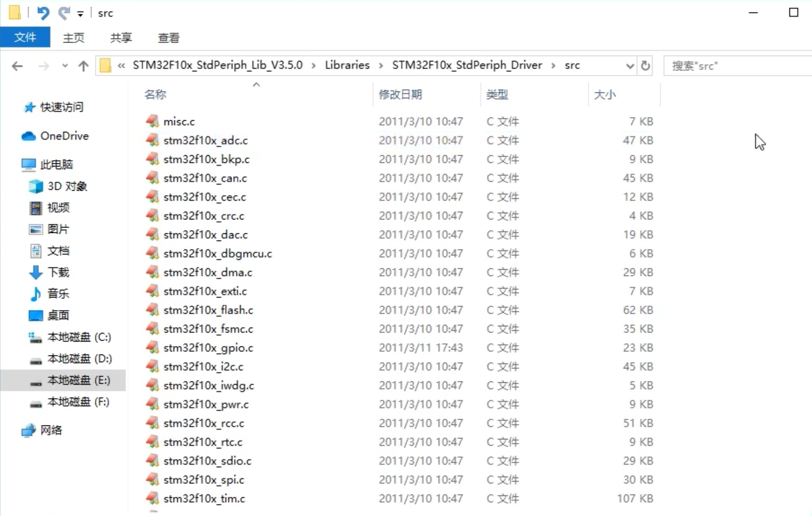
Task: Expand subfolders arrow after Libraries breadcrumb
Action: click(x=381, y=66)
